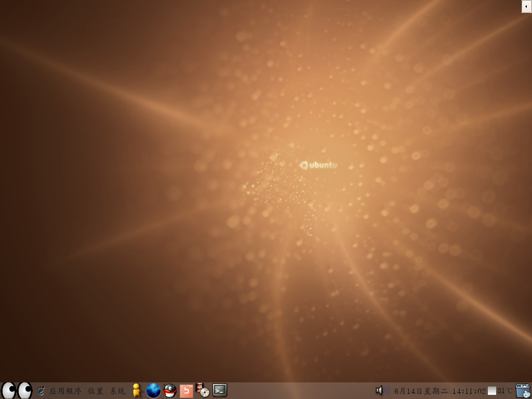
Task: Open the QQ penguin chat launcher
Action: click(x=170, y=391)
